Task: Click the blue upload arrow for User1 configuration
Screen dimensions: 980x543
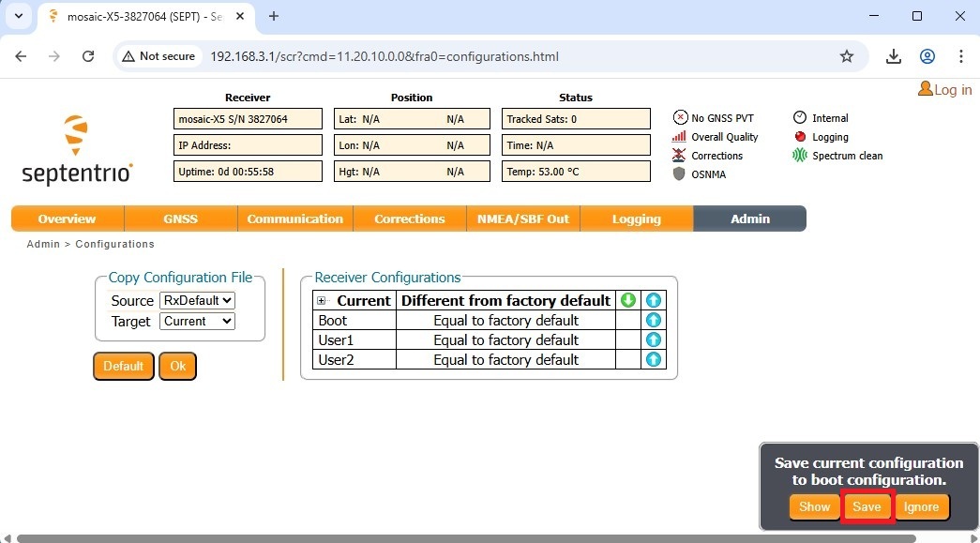Action: pos(654,339)
